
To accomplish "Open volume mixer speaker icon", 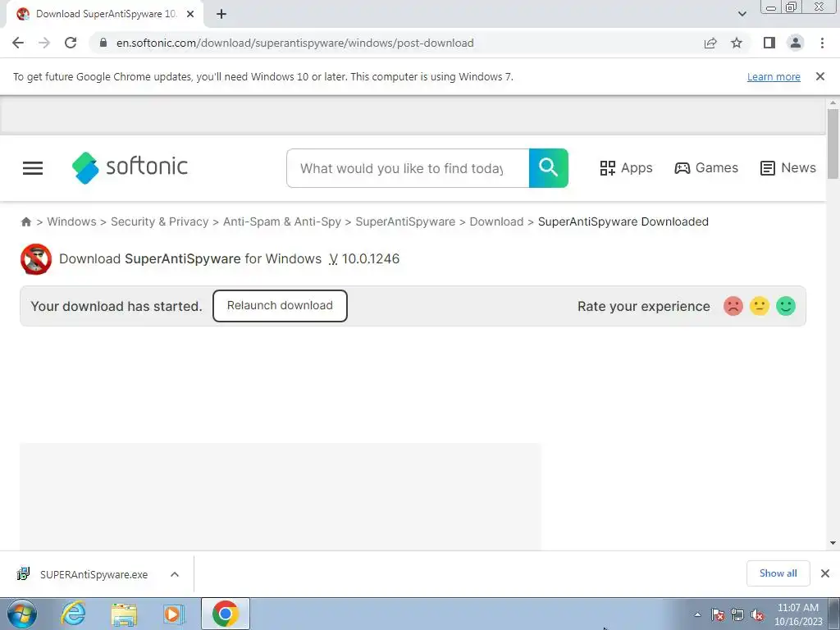I will (x=757, y=615).
